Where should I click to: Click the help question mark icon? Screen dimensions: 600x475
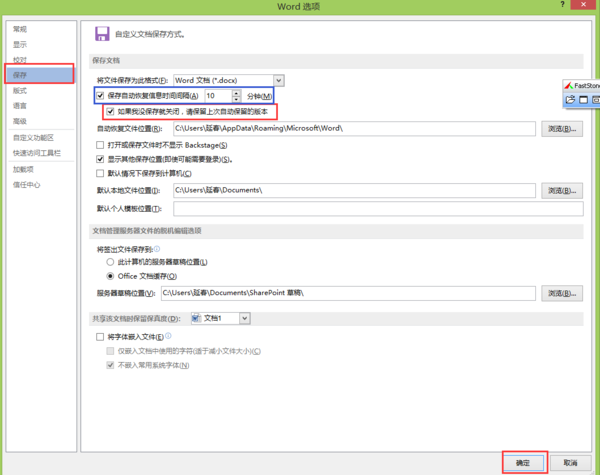(562, 4)
